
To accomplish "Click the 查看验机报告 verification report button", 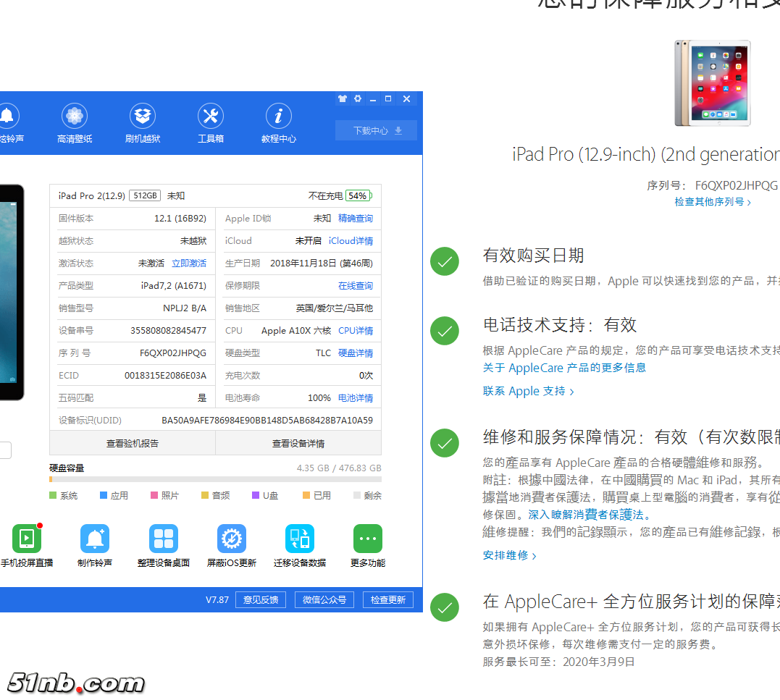I will (x=133, y=442).
